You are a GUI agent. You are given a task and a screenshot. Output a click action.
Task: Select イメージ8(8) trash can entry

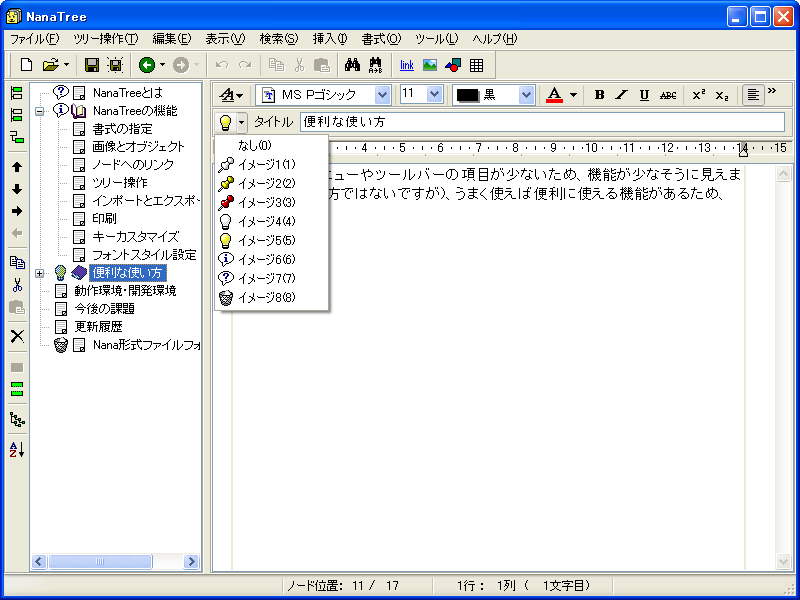[271, 297]
